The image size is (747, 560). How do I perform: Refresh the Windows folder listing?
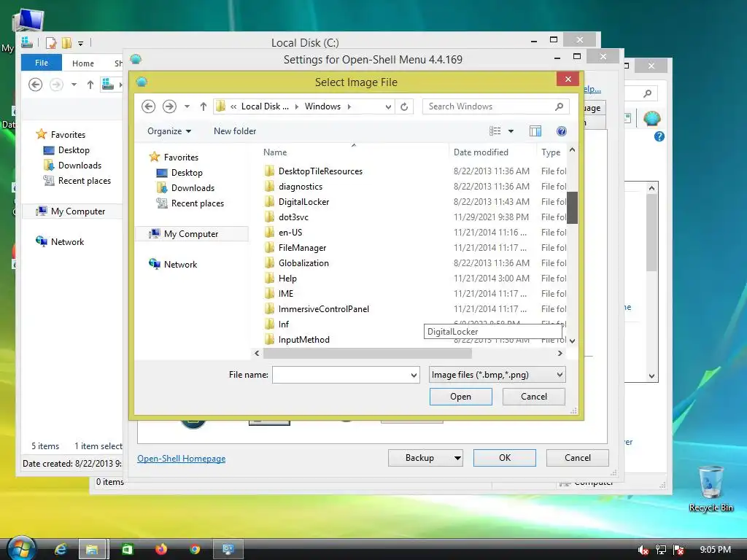pyautogui.click(x=404, y=106)
